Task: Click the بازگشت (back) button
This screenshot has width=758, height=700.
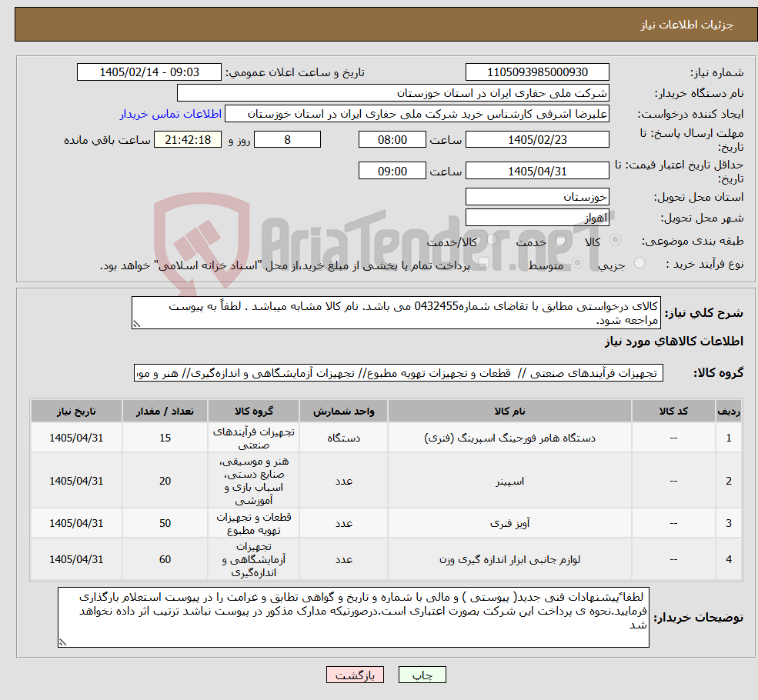Action: click(x=355, y=675)
